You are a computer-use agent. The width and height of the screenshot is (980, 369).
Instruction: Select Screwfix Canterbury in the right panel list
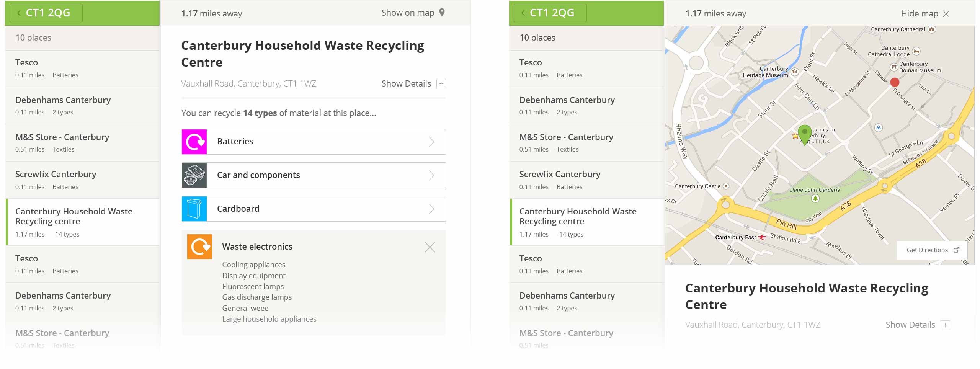tap(586, 180)
